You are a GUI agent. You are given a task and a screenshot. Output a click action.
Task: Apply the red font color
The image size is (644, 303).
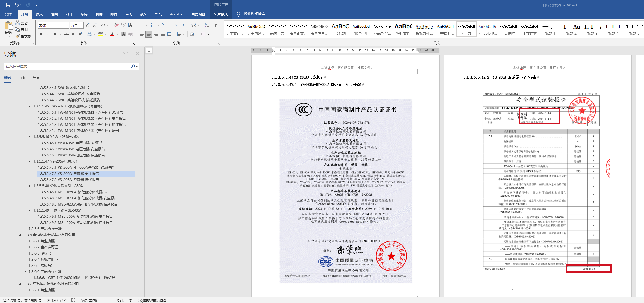coord(112,34)
